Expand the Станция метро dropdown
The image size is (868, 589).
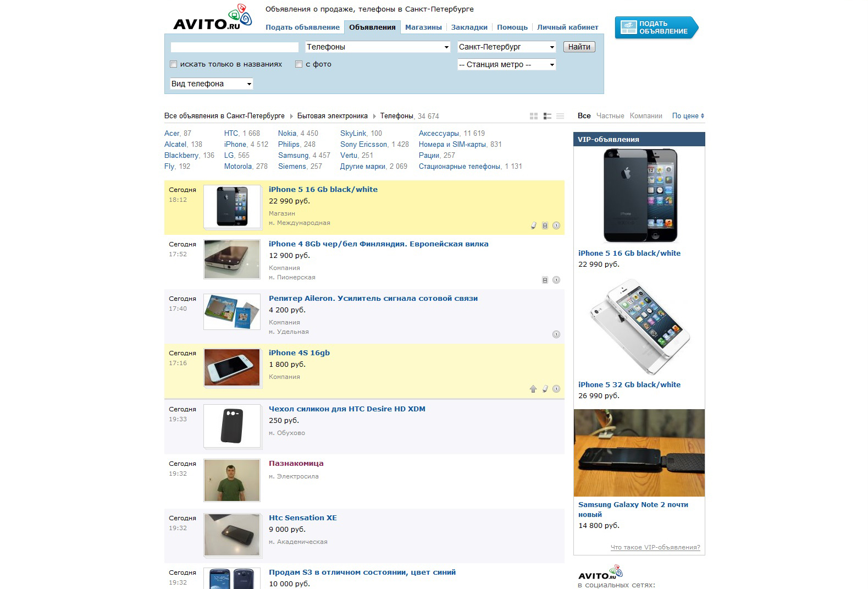click(507, 65)
